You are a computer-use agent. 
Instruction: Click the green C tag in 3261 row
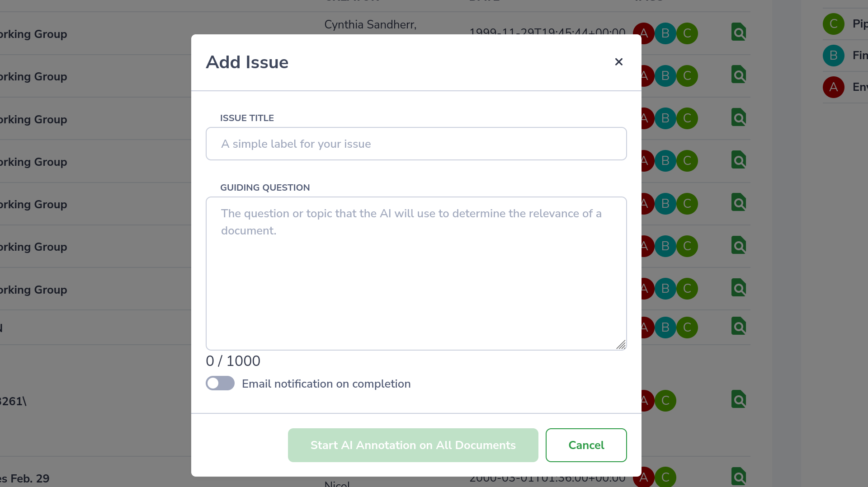665,401
